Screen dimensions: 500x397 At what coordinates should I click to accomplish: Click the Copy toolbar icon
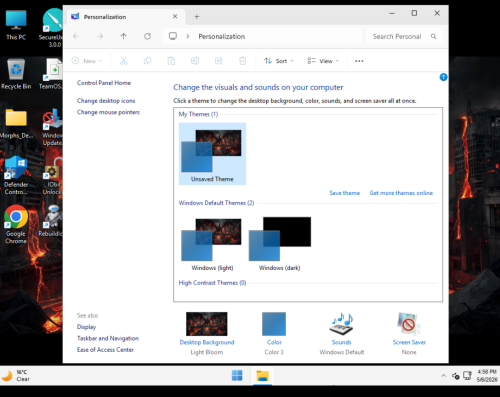pyautogui.click(x=147, y=61)
